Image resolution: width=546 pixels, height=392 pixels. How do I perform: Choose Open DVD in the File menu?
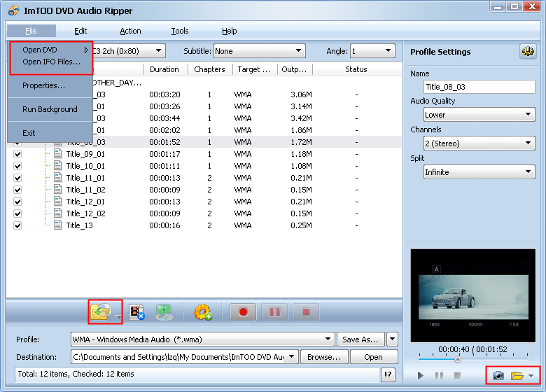coord(50,50)
